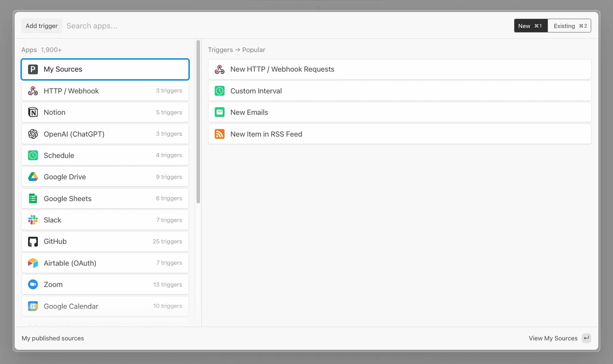613x364 pixels.
Task: Click the Google Drive logo icon
Action: coord(33,177)
